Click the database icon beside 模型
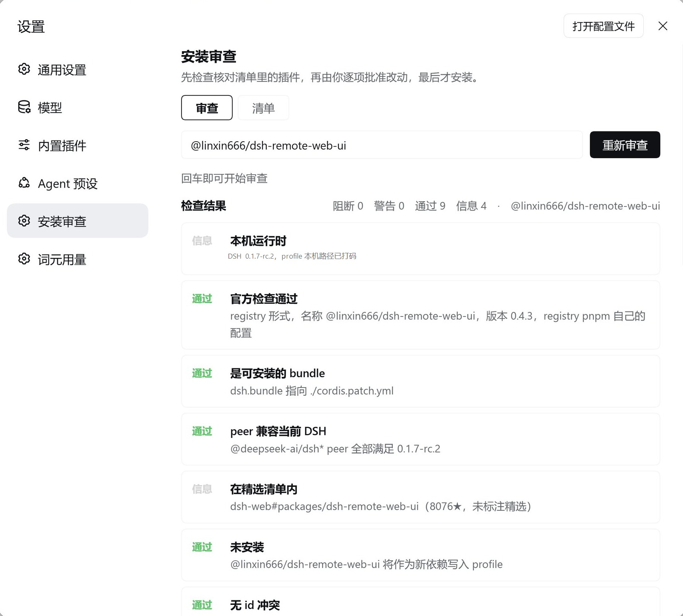 24,107
